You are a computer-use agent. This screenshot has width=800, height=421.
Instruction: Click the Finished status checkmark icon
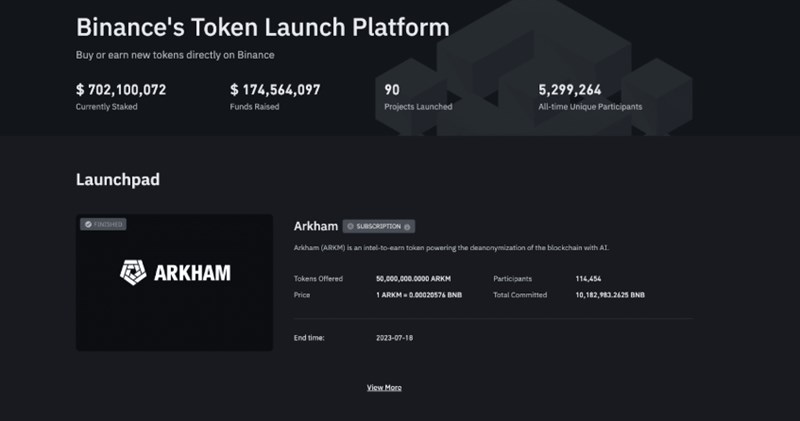tap(88, 225)
